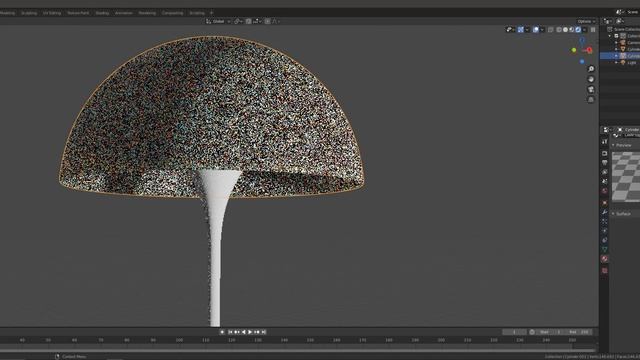
Task: Switch to wireframe viewport shading
Action: tap(559, 29)
